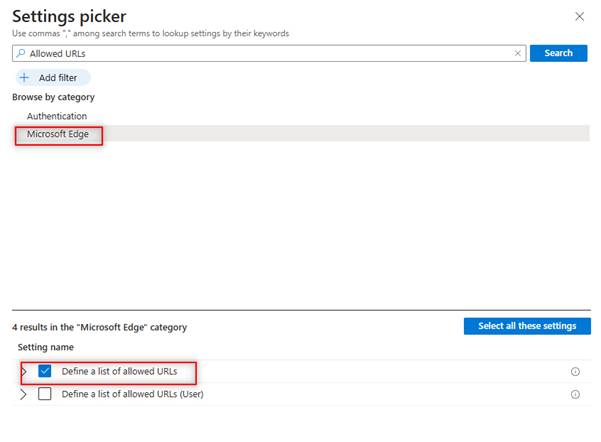Click the Define a list of allowed URLs label
Image resolution: width=601 pixels, height=442 pixels.
point(119,371)
